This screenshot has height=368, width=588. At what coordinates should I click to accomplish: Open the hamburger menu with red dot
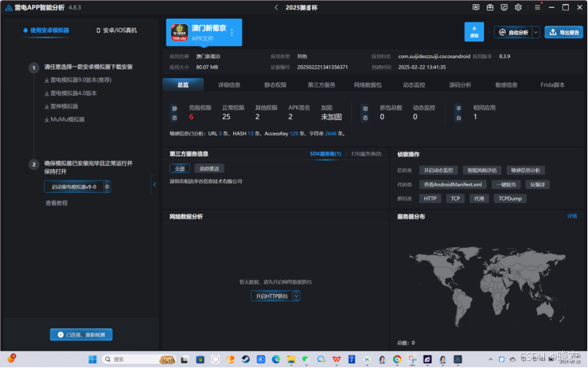point(538,7)
